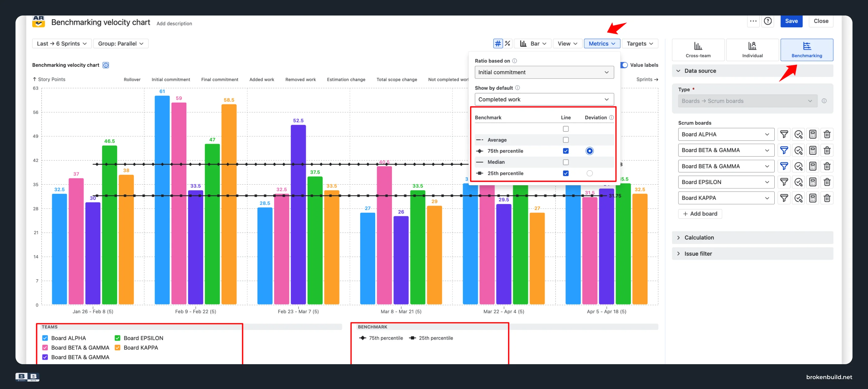This screenshot has width=868, height=389.
Task: Open Board KAPPA board selector
Action: coord(726,198)
